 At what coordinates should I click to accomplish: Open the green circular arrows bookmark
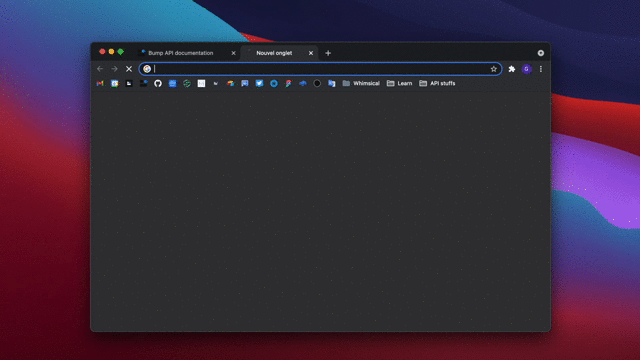pos(187,83)
